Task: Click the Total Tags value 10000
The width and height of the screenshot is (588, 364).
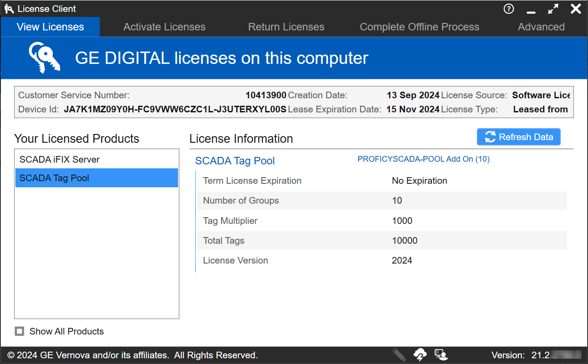Action: (405, 241)
